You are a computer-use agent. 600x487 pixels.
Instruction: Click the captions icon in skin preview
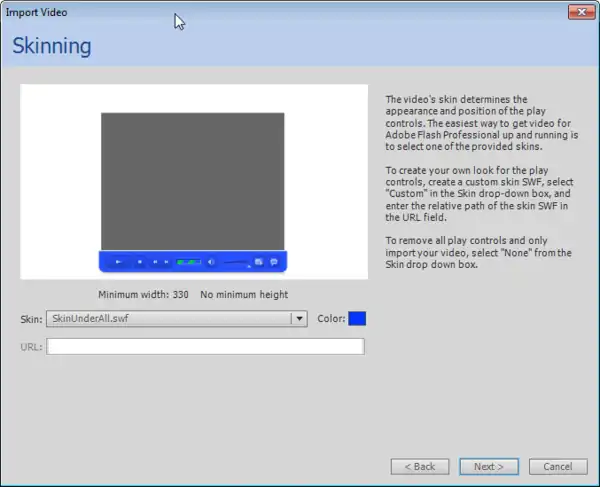273,262
